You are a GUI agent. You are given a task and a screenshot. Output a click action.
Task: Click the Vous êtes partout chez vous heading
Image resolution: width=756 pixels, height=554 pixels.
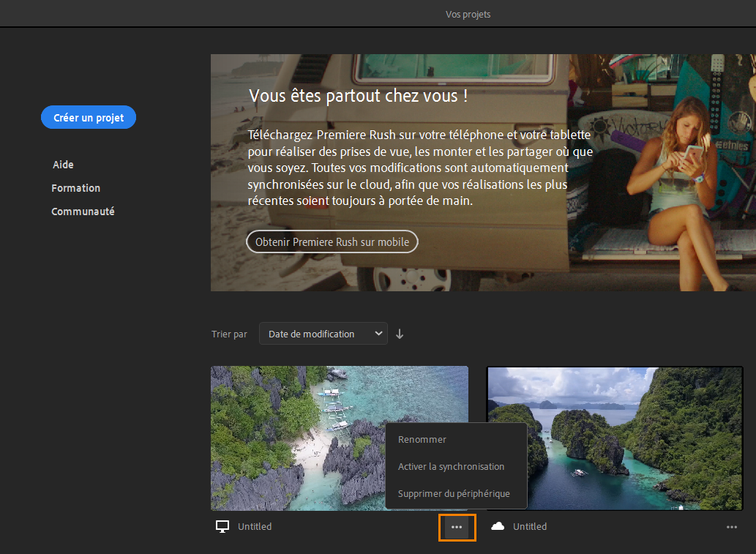tap(358, 95)
